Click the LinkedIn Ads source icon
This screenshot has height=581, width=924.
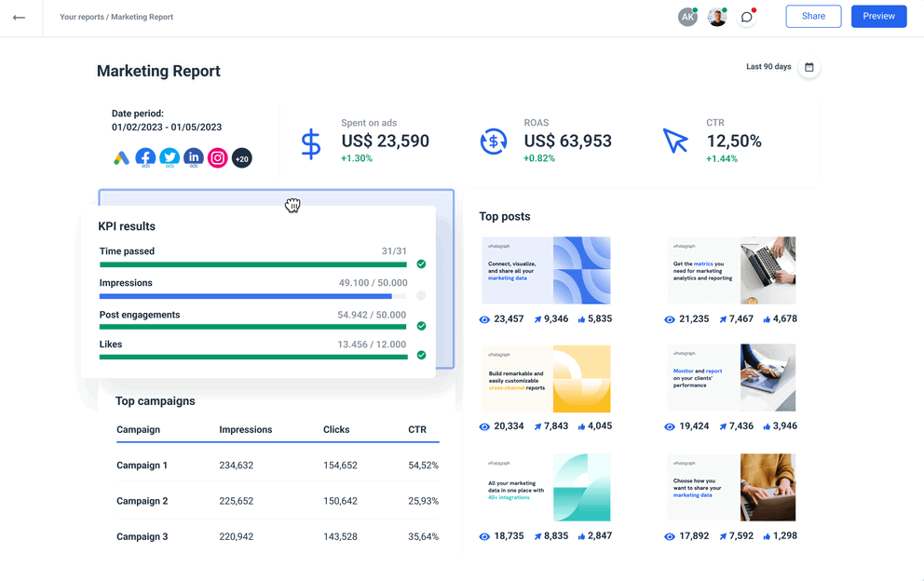point(194,158)
